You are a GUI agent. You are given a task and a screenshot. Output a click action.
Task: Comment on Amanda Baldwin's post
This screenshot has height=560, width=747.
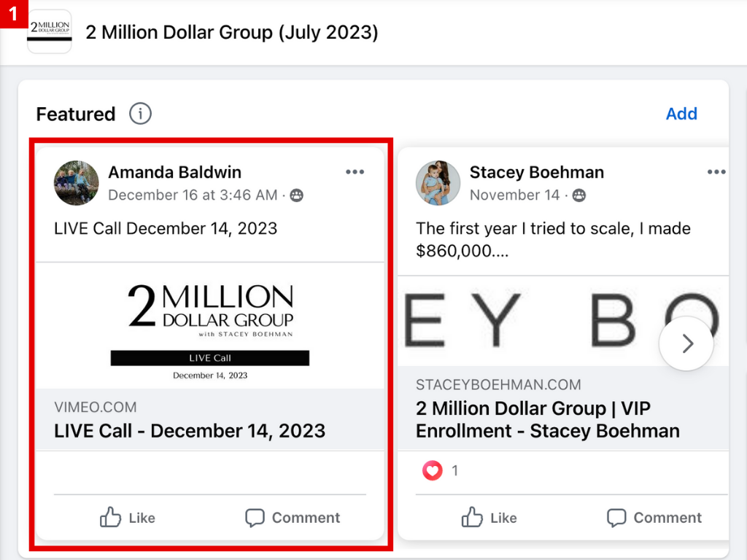(x=292, y=518)
